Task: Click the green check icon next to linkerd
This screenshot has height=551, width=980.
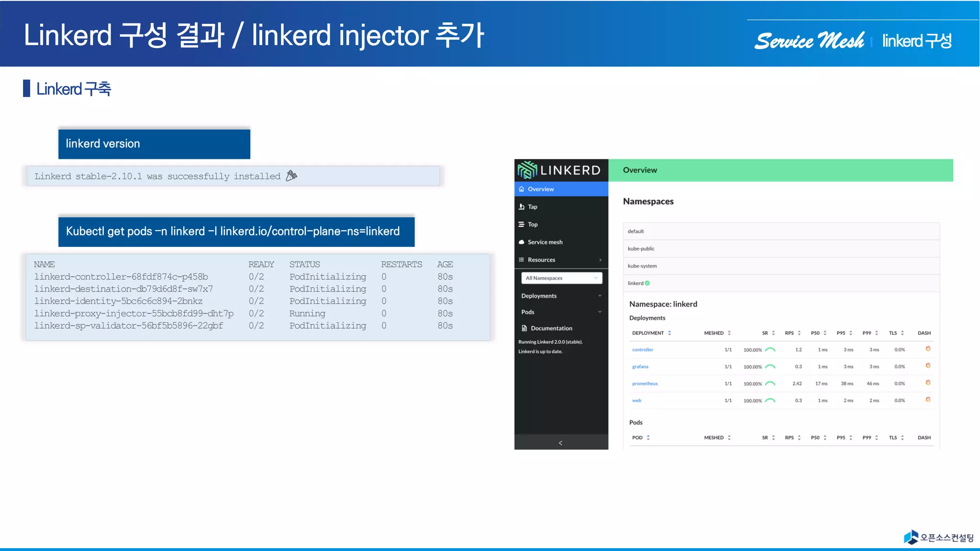Action: point(647,283)
